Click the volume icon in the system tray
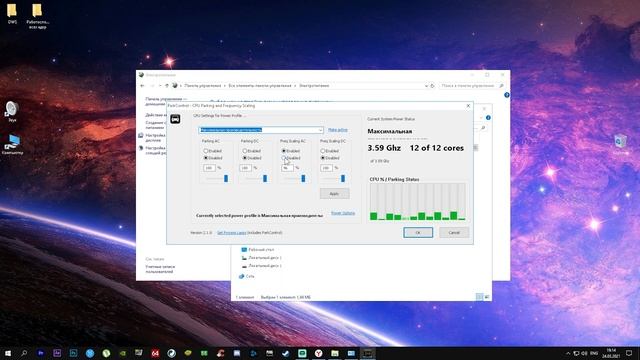640x360 pixels. [x=584, y=353]
